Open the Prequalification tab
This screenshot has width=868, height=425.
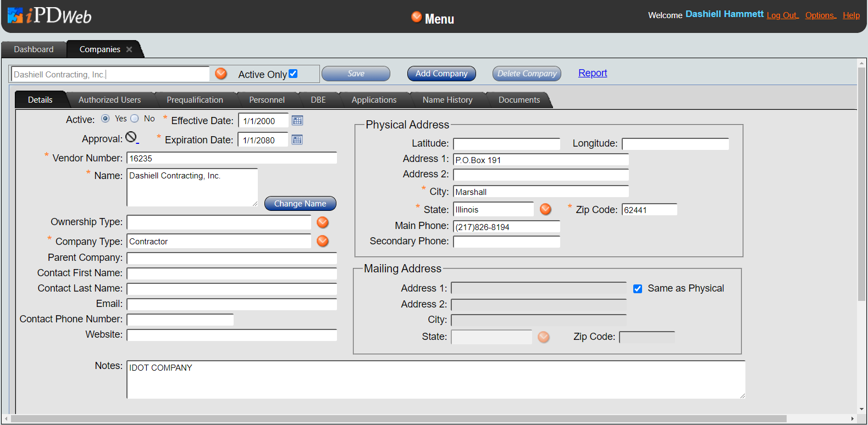click(x=195, y=100)
